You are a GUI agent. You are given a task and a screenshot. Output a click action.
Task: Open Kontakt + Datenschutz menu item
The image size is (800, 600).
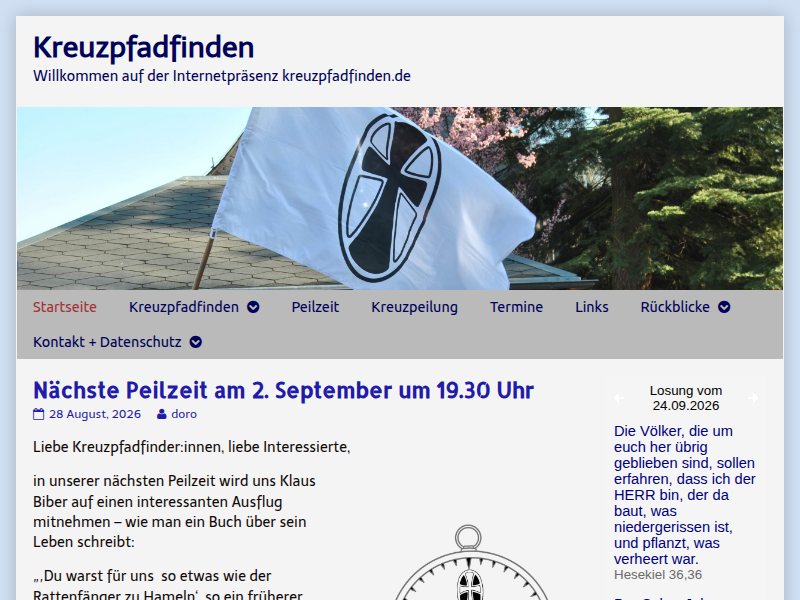(x=107, y=342)
